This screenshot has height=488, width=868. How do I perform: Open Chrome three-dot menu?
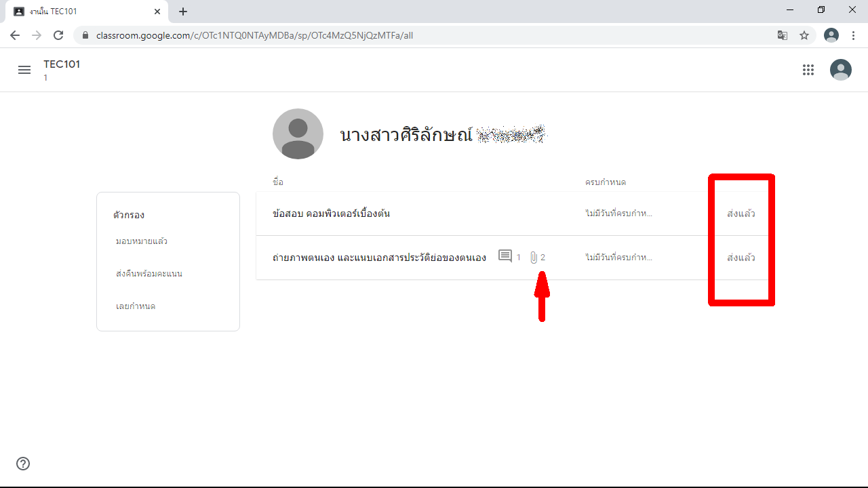tap(853, 35)
